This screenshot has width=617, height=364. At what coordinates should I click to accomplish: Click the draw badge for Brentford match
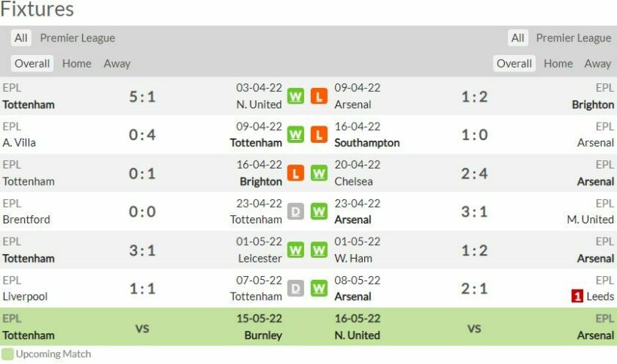point(296,211)
